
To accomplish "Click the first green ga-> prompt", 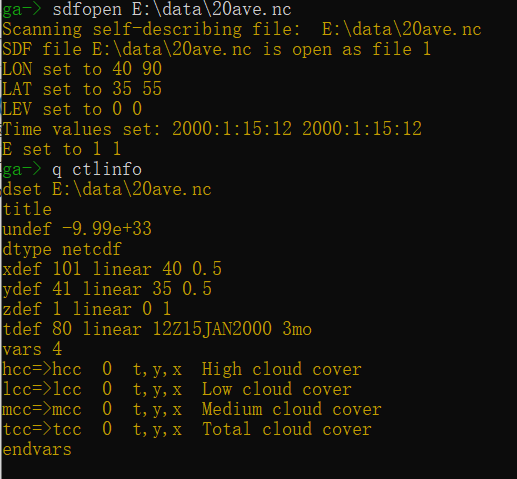I will pos(21,10).
